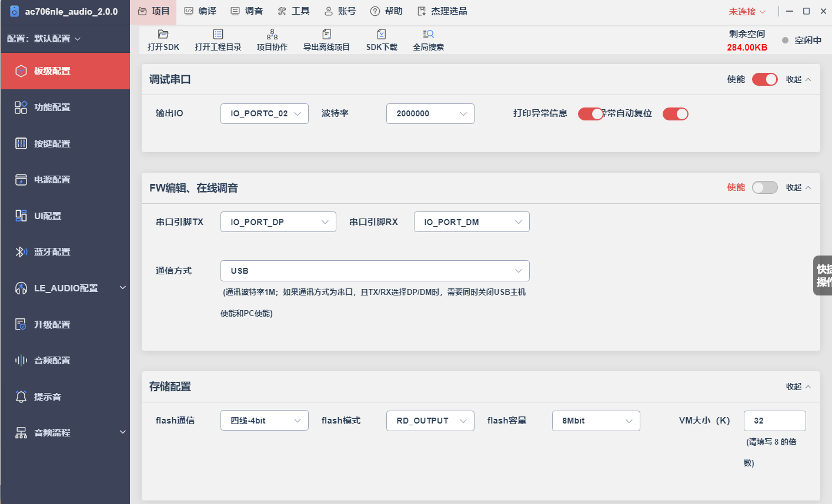
Task: Disable the 调试串口 enable toggle
Action: (x=764, y=79)
